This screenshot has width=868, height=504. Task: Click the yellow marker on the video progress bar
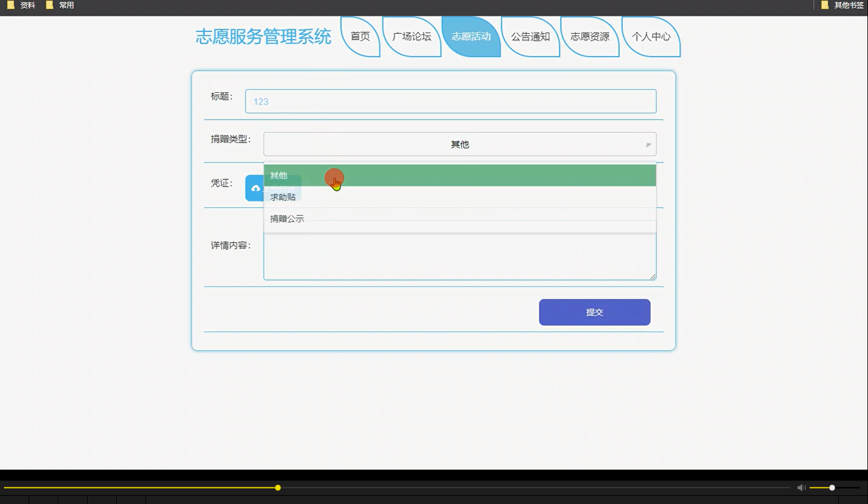(x=277, y=487)
